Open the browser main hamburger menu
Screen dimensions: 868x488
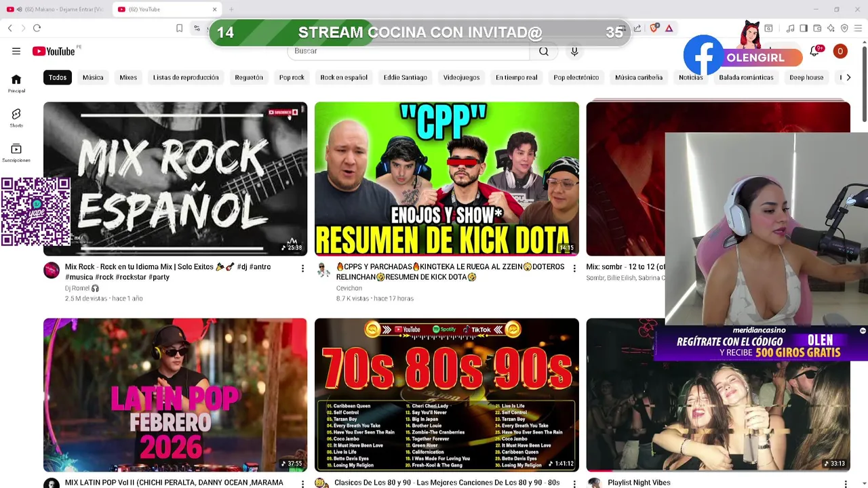click(x=859, y=28)
